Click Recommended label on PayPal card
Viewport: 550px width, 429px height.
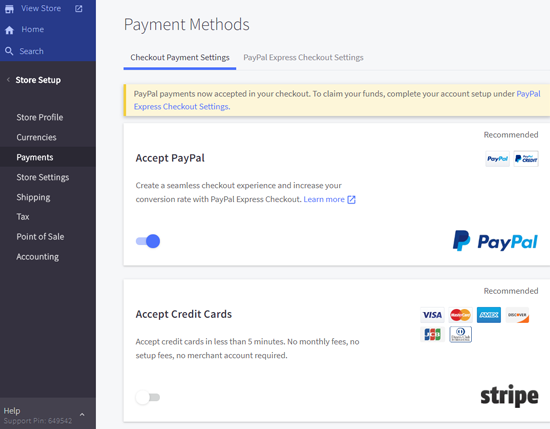pyautogui.click(x=511, y=135)
